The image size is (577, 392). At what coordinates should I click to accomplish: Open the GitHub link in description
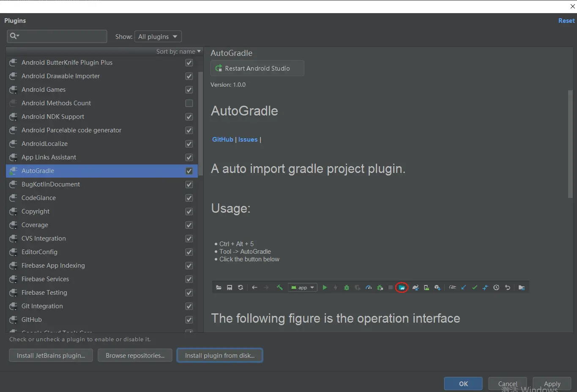[x=223, y=140]
